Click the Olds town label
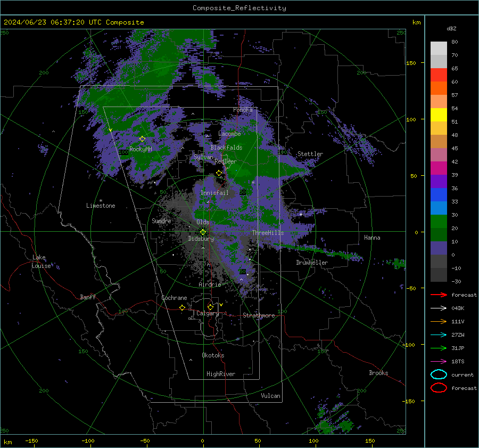479x448 pixels. point(203,222)
